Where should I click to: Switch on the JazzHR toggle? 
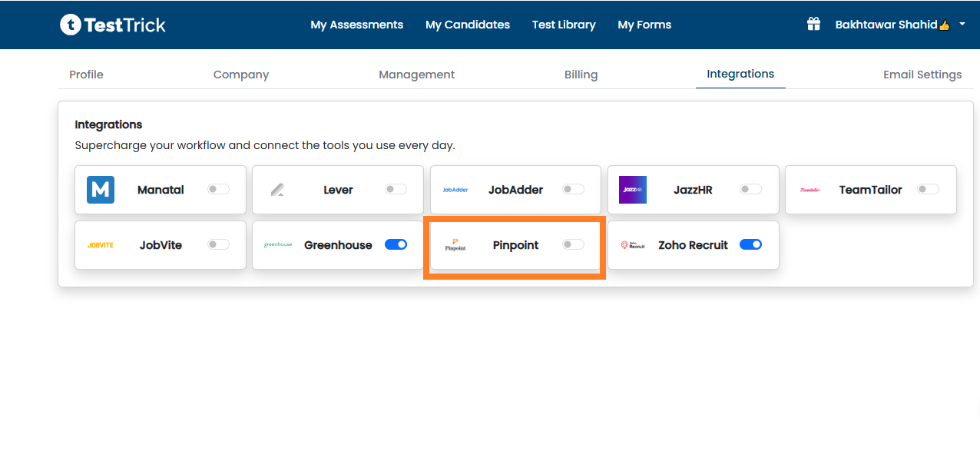(750, 189)
